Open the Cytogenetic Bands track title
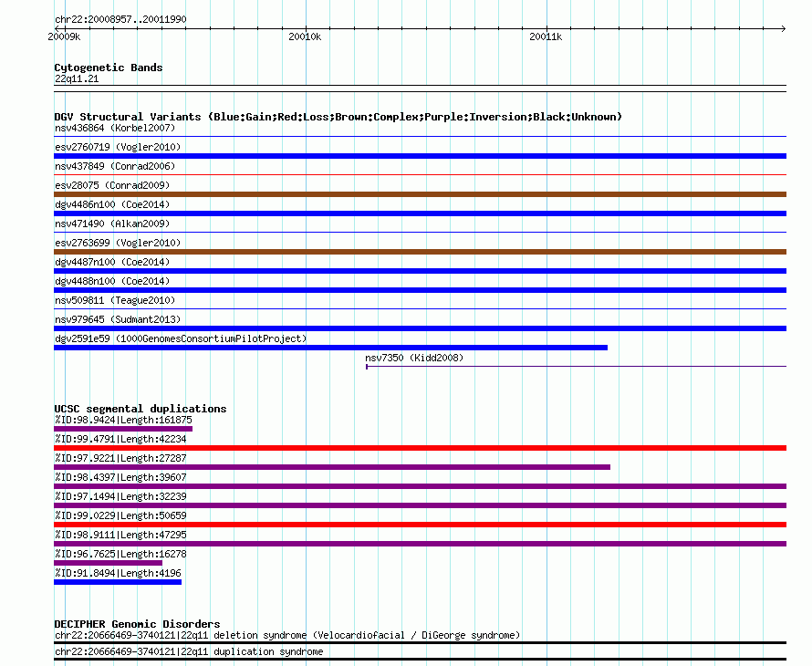 (109, 68)
